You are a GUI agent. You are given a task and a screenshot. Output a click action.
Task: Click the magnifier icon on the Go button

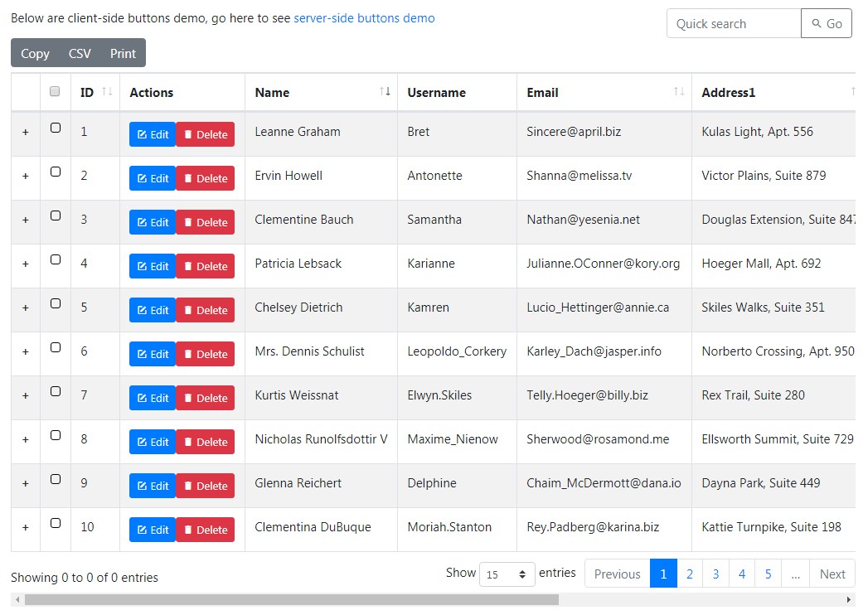[817, 23]
